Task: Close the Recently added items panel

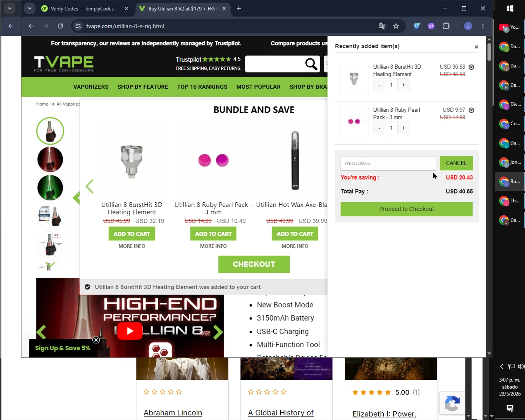Action: coord(476,47)
